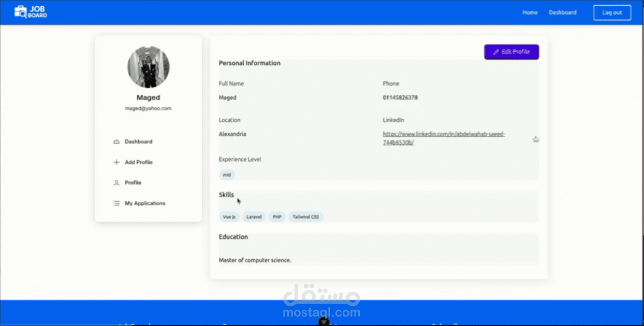
Task: Click the phone number 01145826378
Action: tap(400, 97)
